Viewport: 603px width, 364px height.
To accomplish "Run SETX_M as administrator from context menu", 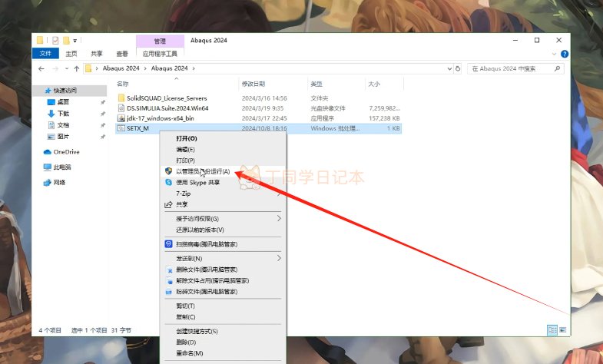I will click(202, 171).
